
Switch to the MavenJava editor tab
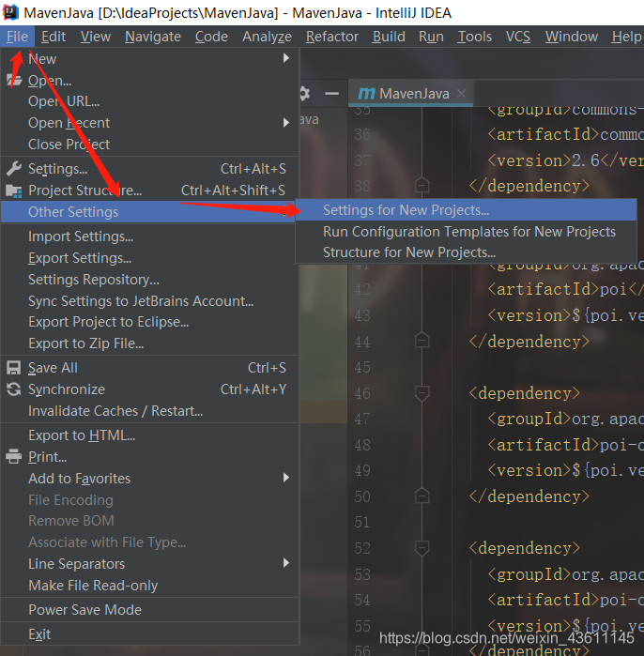pos(410,93)
